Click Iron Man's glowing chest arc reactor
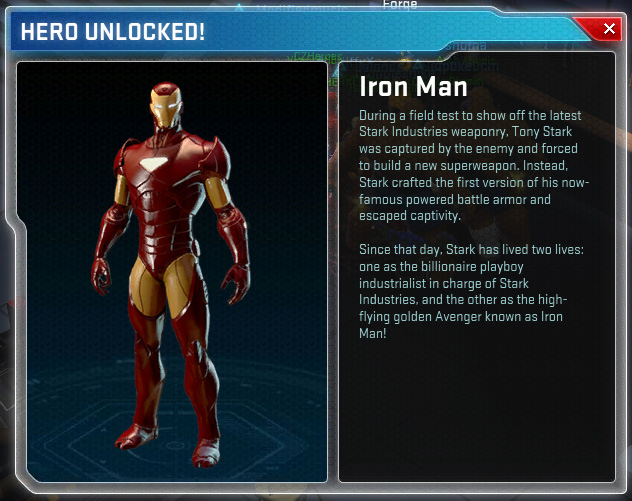Screen dimensions: 632x501 tap(154, 164)
